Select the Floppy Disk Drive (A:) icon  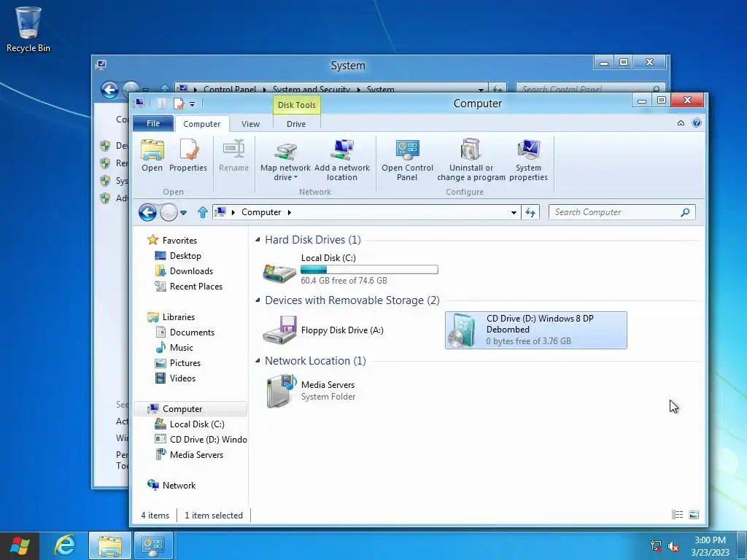(x=280, y=330)
